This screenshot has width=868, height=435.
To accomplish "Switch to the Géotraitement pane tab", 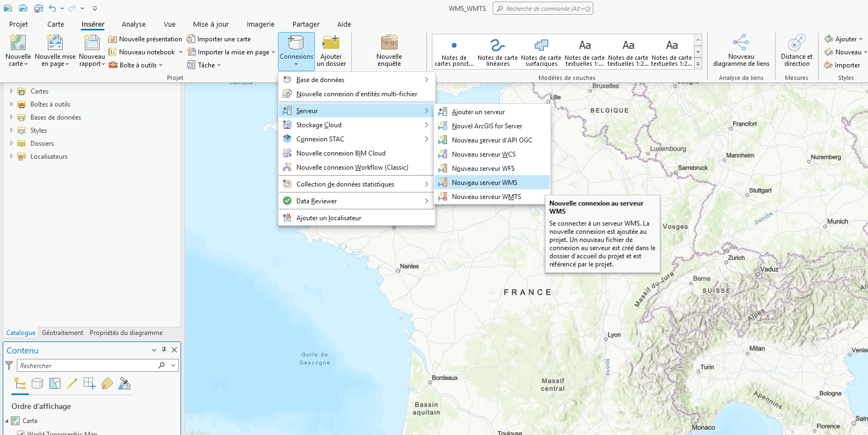I will pos(63,333).
